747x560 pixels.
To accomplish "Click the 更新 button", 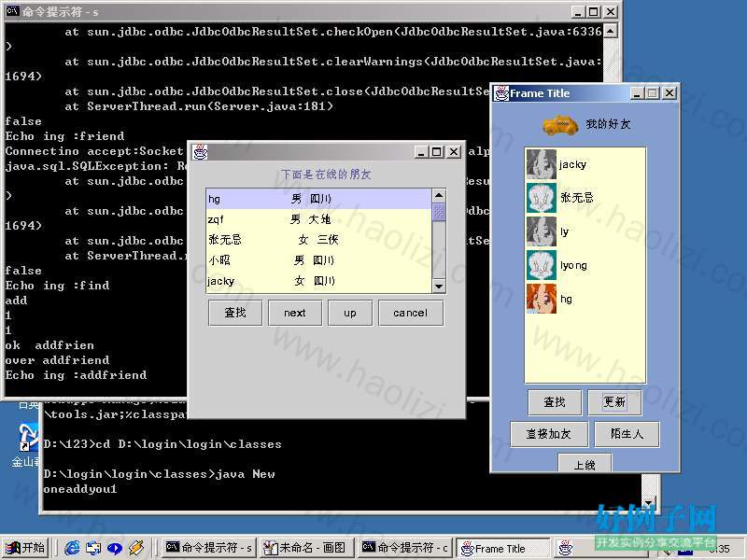I will (x=614, y=402).
